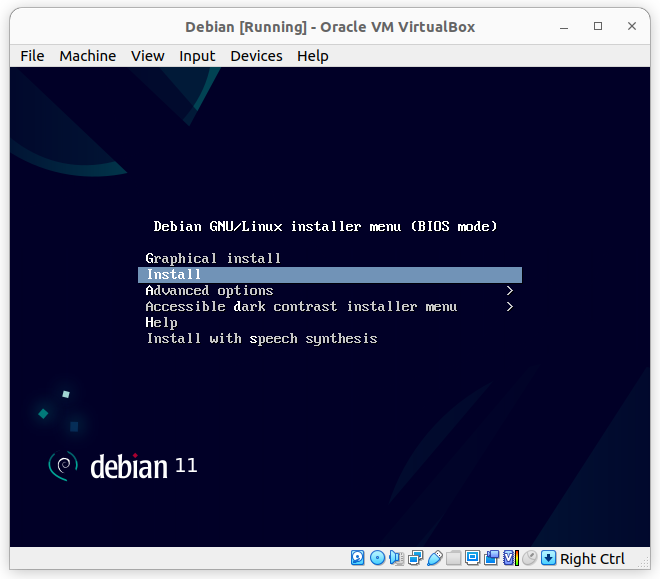The width and height of the screenshot is (660, 579).
Task: Open the audio settings status icon
Action: click(396, 558)
